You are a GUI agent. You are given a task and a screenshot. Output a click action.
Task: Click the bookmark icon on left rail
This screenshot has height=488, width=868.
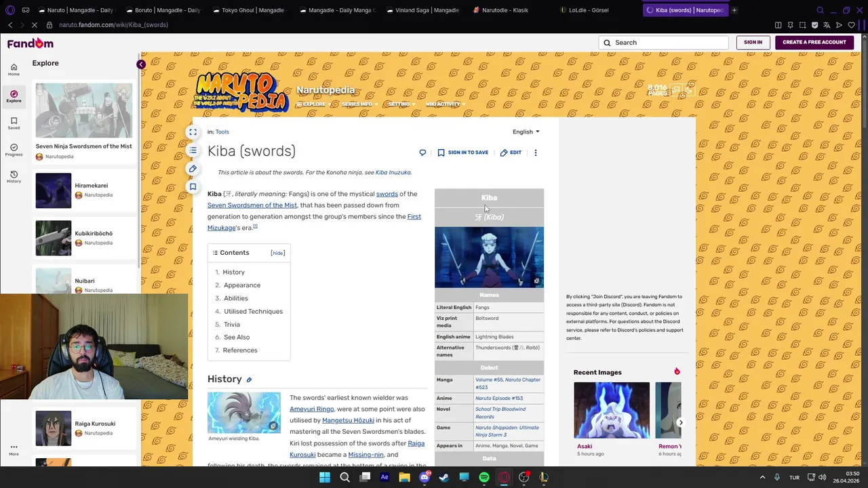click(x=193, y=186)
